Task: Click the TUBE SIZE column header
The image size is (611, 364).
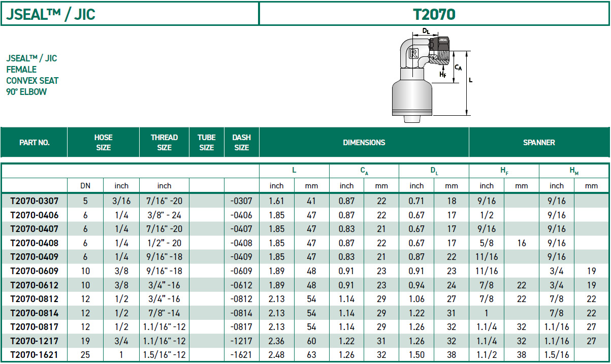Action: [x=207, y=143]
